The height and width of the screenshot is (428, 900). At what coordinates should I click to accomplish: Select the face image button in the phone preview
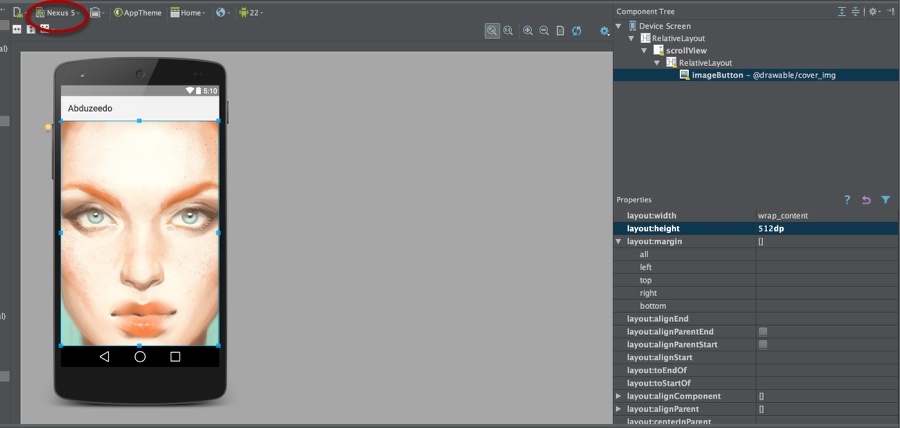click(x=140, y=233)
